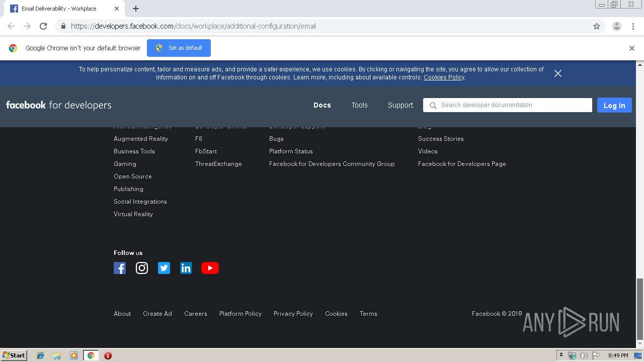The image size is (644, 362).
Task: Click the Action Center flag tray icon
Action: click(x=596, y=355)
